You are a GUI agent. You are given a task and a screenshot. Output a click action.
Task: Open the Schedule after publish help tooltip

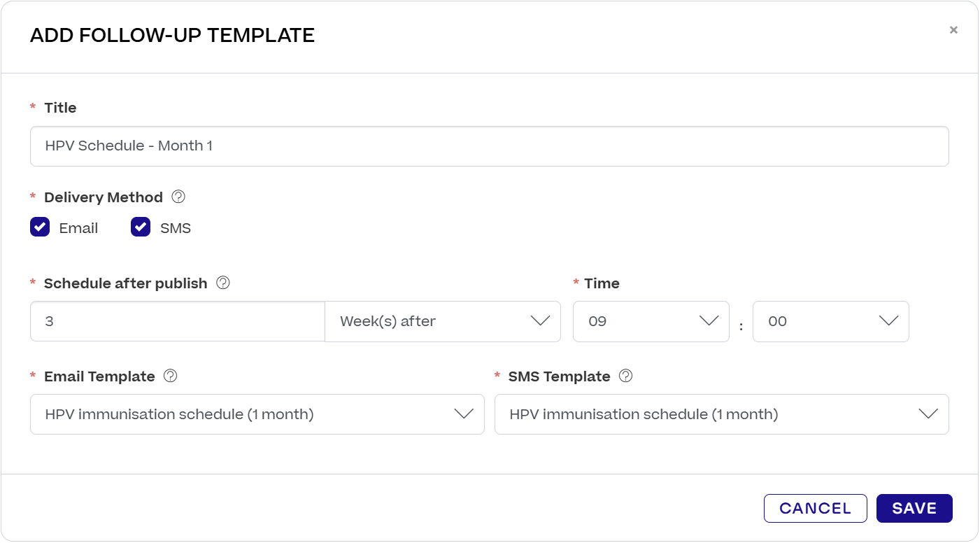click(222, 283)
